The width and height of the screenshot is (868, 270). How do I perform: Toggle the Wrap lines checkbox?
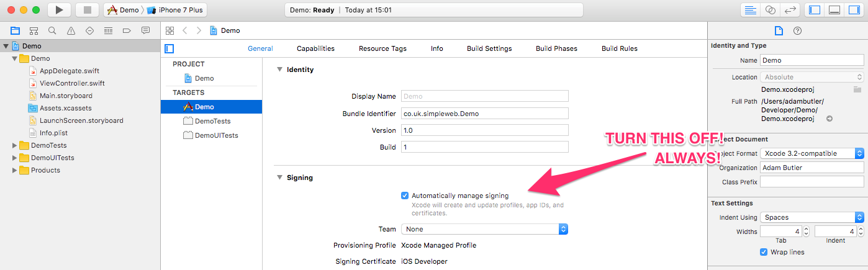click(x=764, y=252)
